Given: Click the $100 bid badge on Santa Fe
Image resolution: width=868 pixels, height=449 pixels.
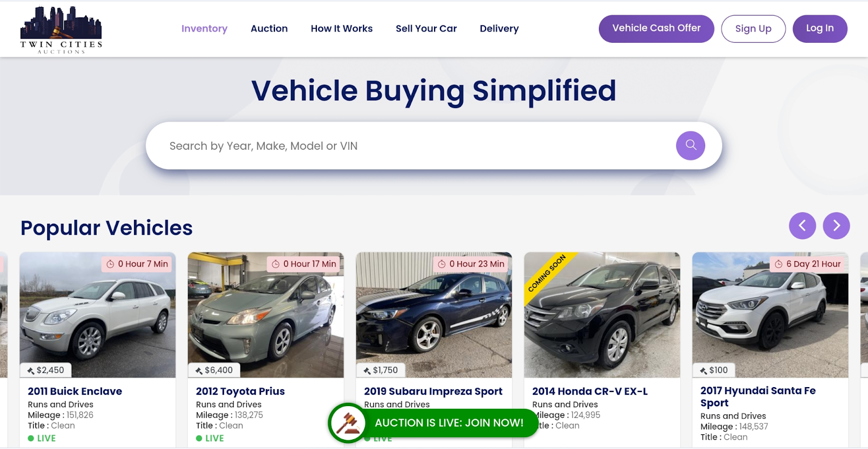Looking at the screenshot, I should coord(714,370).
